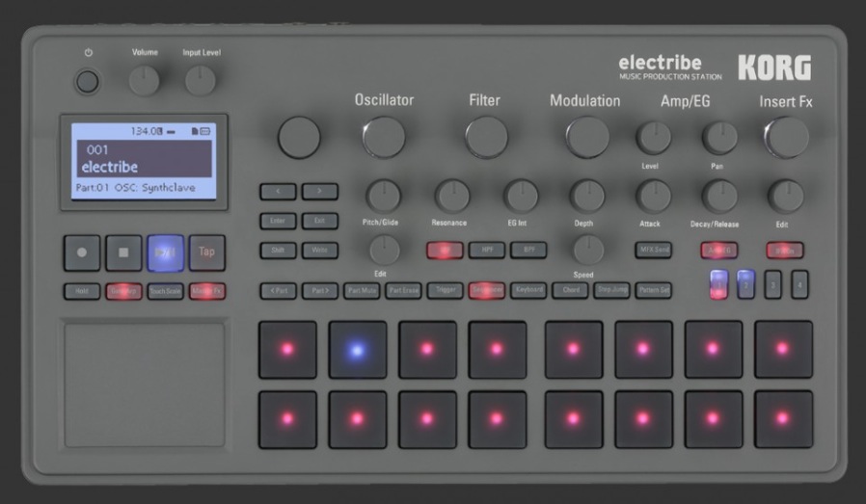Click the large Oscillator knob
The image size is (866, 504).
pyautogui.click(x=384, y=137)
